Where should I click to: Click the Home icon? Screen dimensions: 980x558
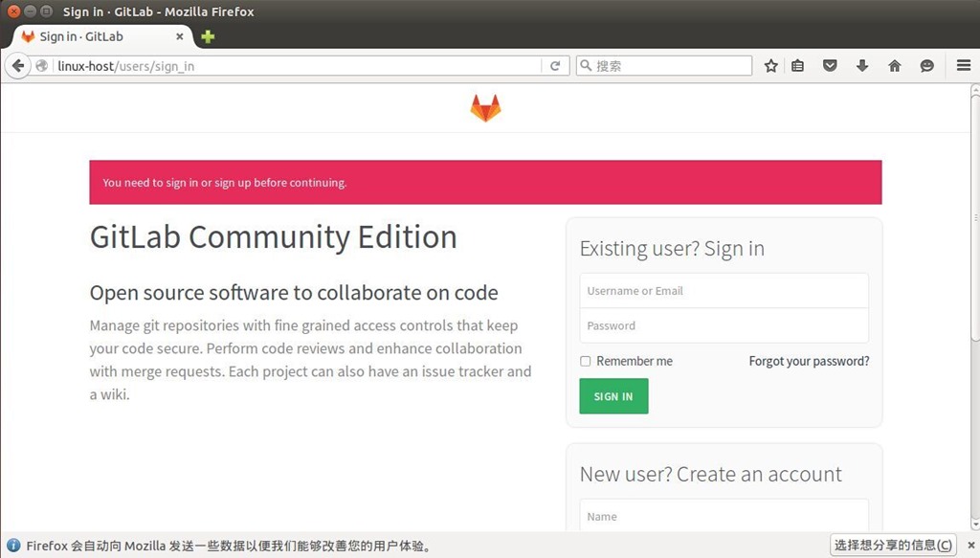pos(894,65)
